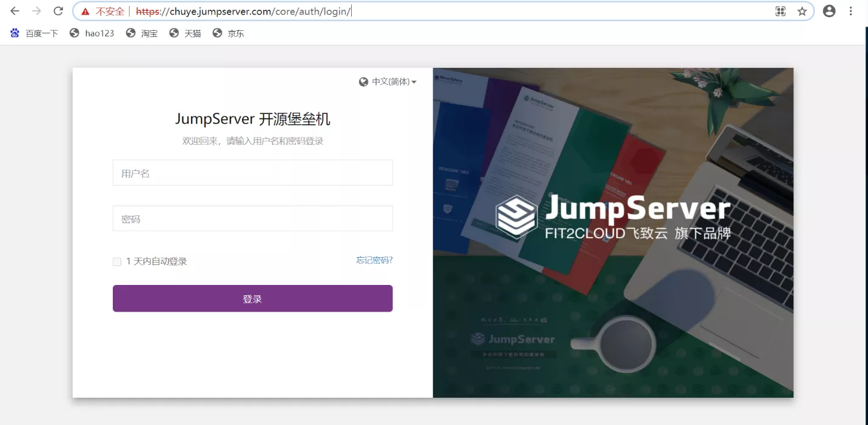Viewport: 868px width, 425px height.
Task: Click the JumpServer logo on banner
Action: pyautogui.click(x=516, y=216)
